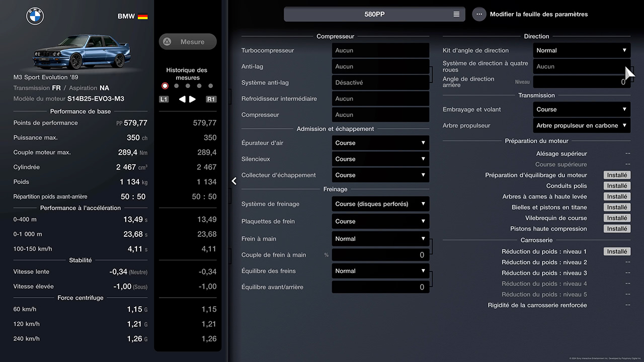Collapse the panel with left chevron

pyautogui.click(x=234, y=181)
